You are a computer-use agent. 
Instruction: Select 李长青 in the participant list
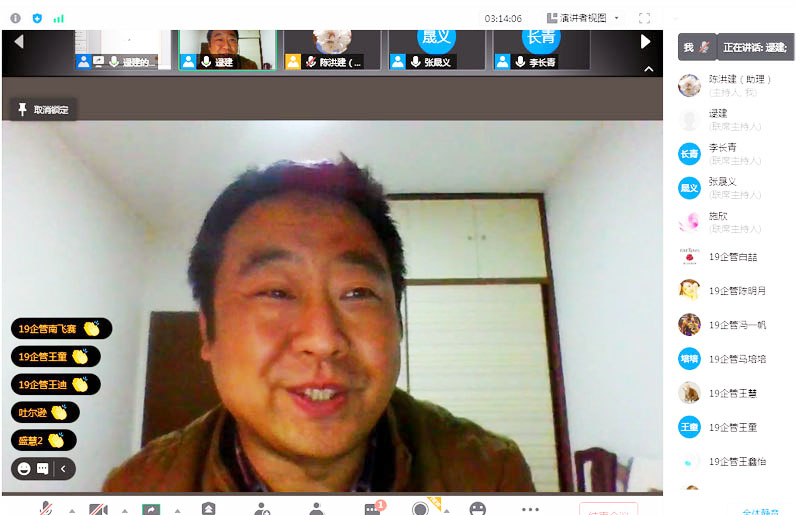(x=722, y=152)
